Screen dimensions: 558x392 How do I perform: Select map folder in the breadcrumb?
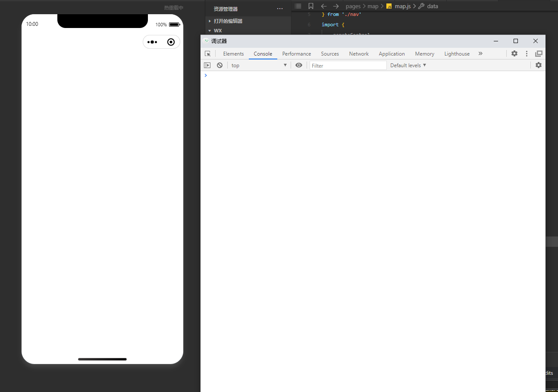pos(373,6)
